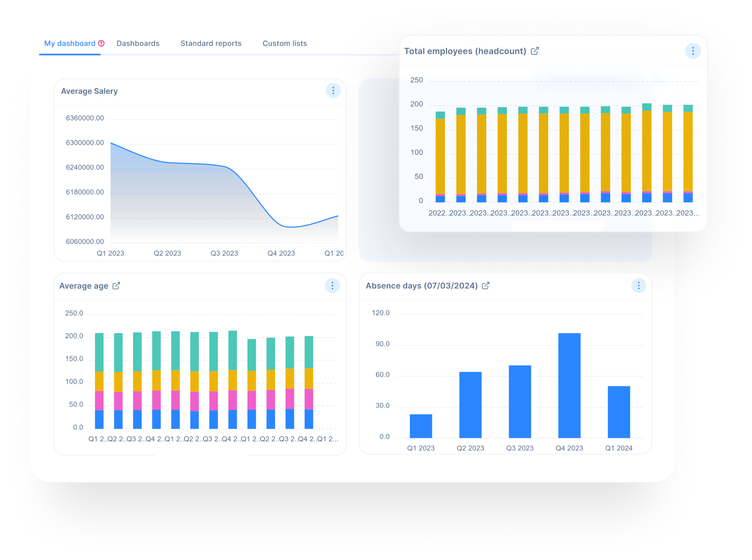Image resolution: width=752 pixels, height=560 pixels.
Task: Open the Average age external link icon
Action: pyautogui.click(x=116, y=286)
